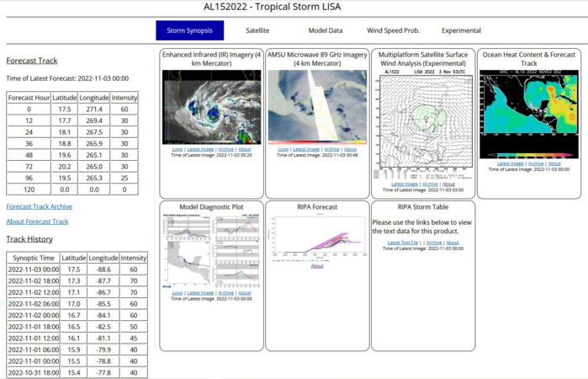Open the Wind Speed Prob. tab

(393, 30)
